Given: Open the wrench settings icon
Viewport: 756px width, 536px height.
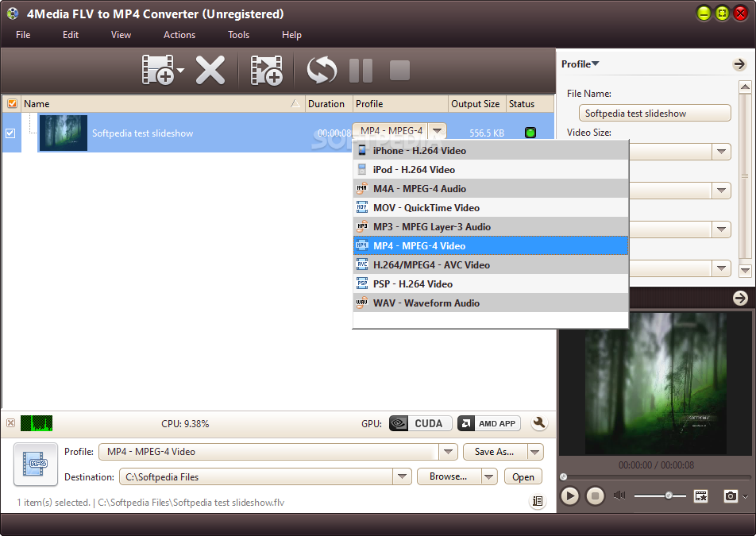Looking at the screenshot, I should tap(539, 423).
